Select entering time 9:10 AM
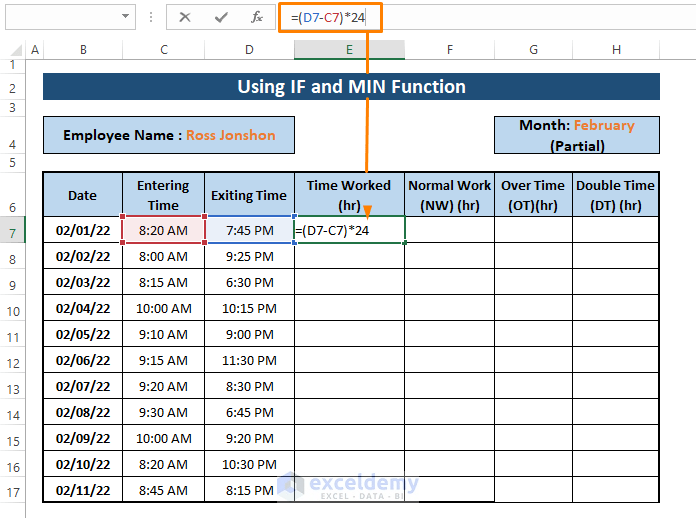 163,334
